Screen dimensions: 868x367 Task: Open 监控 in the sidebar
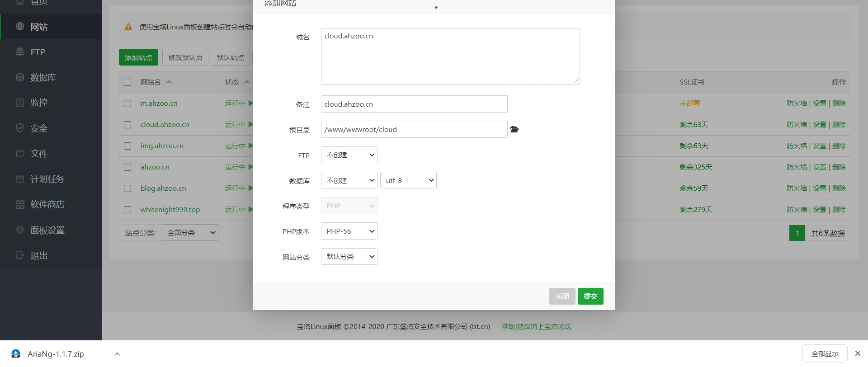coord(51,103)
